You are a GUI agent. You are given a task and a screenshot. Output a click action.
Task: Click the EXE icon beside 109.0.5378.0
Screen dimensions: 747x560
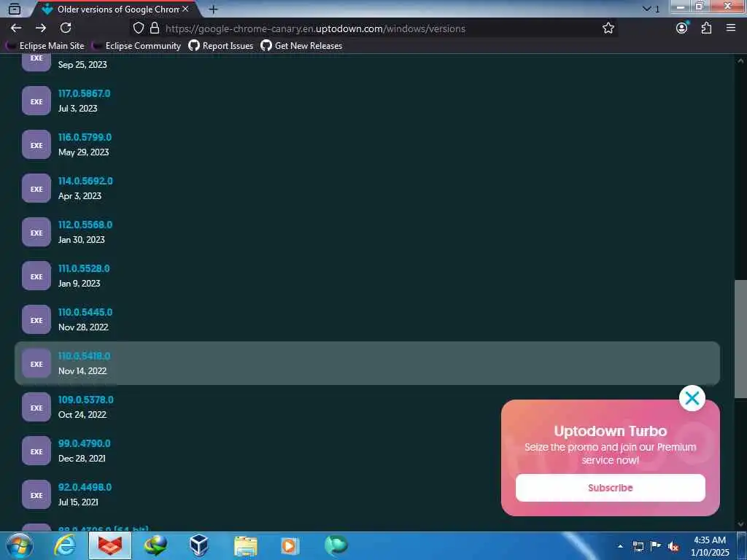36,408
